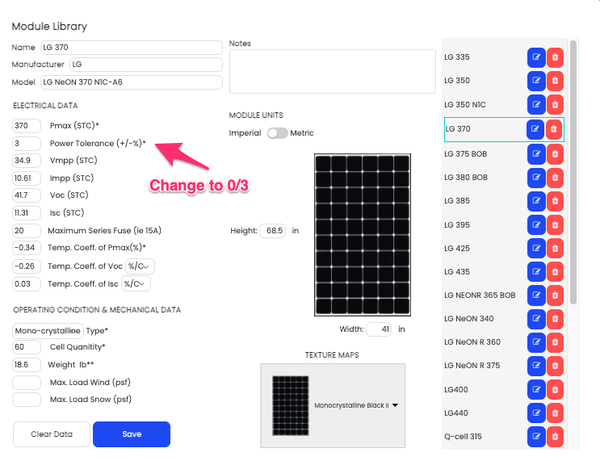Click the Impp (STC) value field

tap(26, 178)
